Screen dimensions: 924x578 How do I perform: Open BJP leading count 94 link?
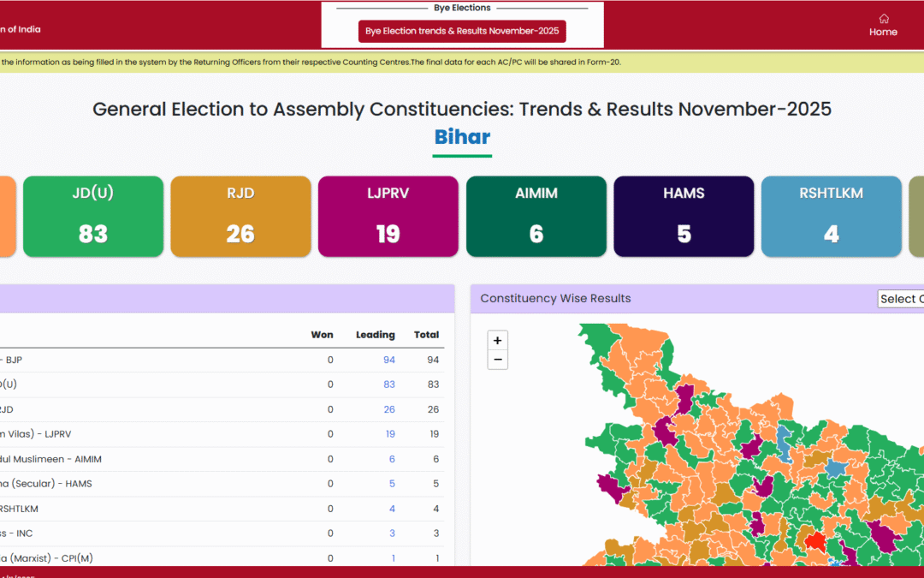coord(389,360)
